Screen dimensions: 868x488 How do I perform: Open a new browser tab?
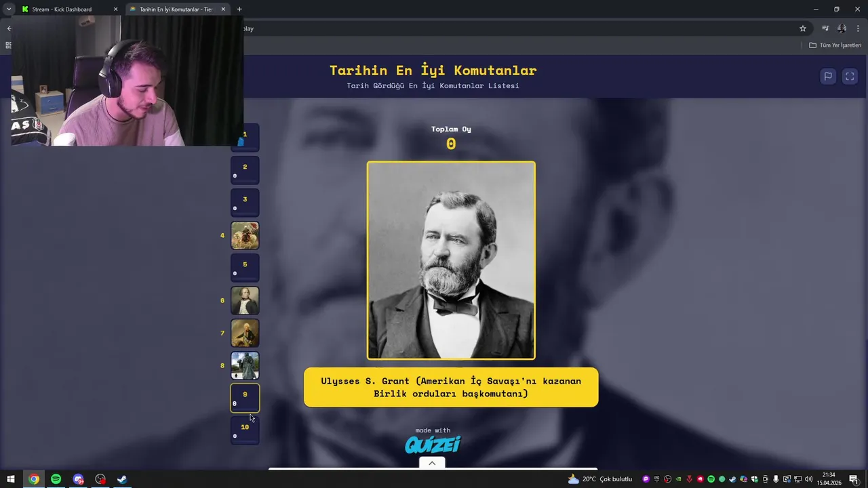pyautogui.click(x=239, y=9)
